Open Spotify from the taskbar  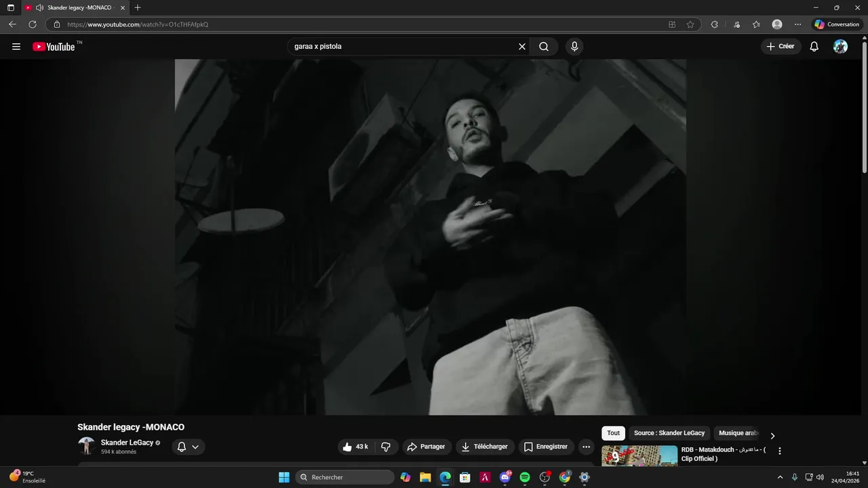(x=525, y=477)
